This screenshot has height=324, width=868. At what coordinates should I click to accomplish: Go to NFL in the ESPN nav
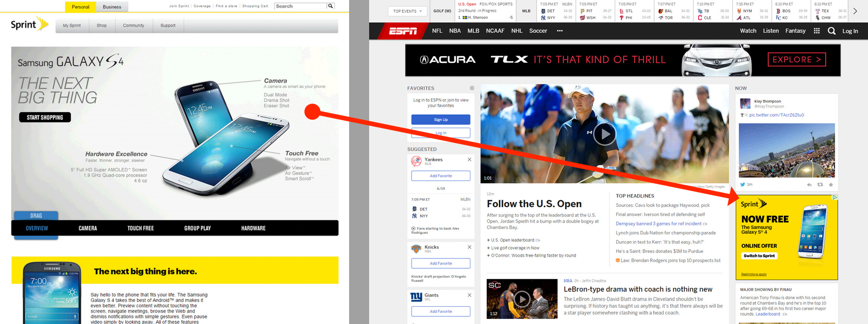point(437,31)
